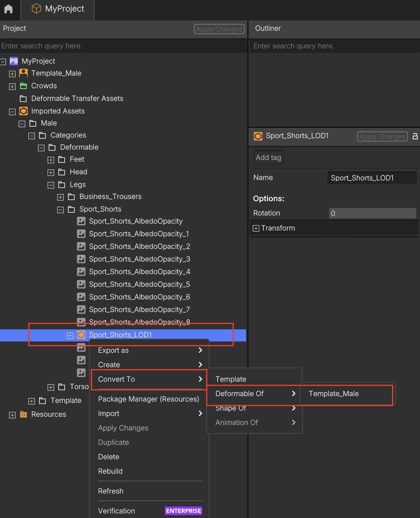Choose Template_Male in Deformable Of submenu
Image resolution: width=420 pixels, height=518 pixels.
(347, 393)
